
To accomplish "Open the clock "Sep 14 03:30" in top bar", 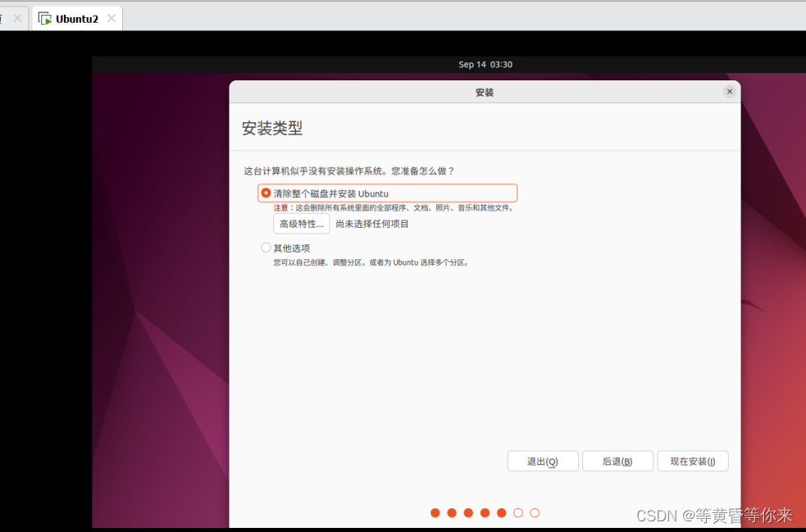I will pos(485,64).
